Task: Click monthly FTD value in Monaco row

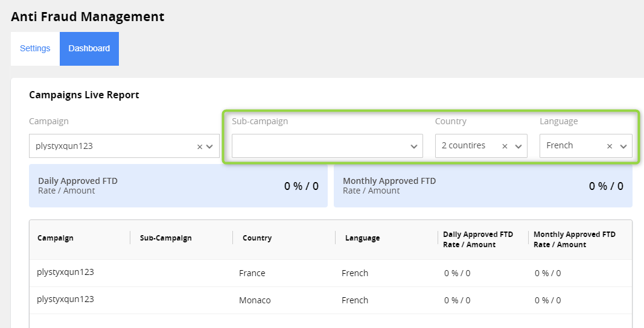Action: pos(548,300)
